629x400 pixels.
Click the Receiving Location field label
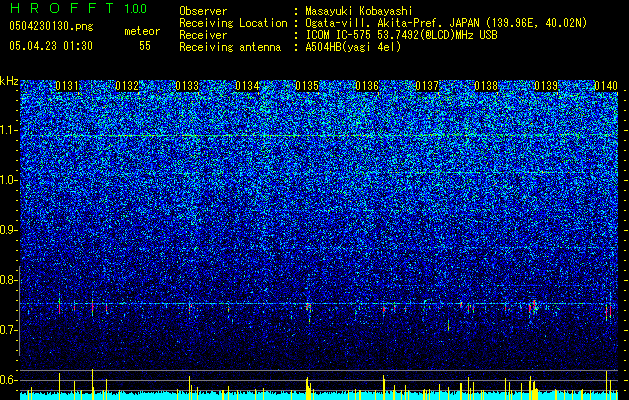coord(233,23)
